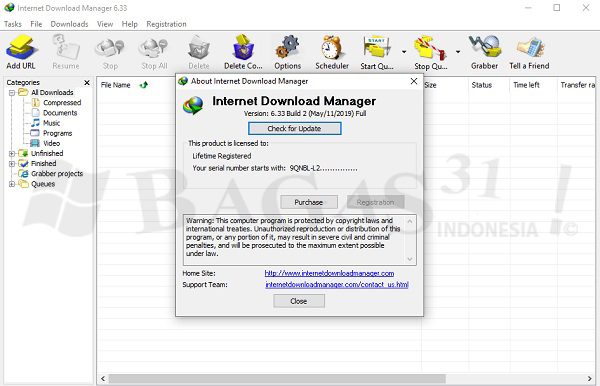
Task: Open the Home Site link
Action: [329, 274]
